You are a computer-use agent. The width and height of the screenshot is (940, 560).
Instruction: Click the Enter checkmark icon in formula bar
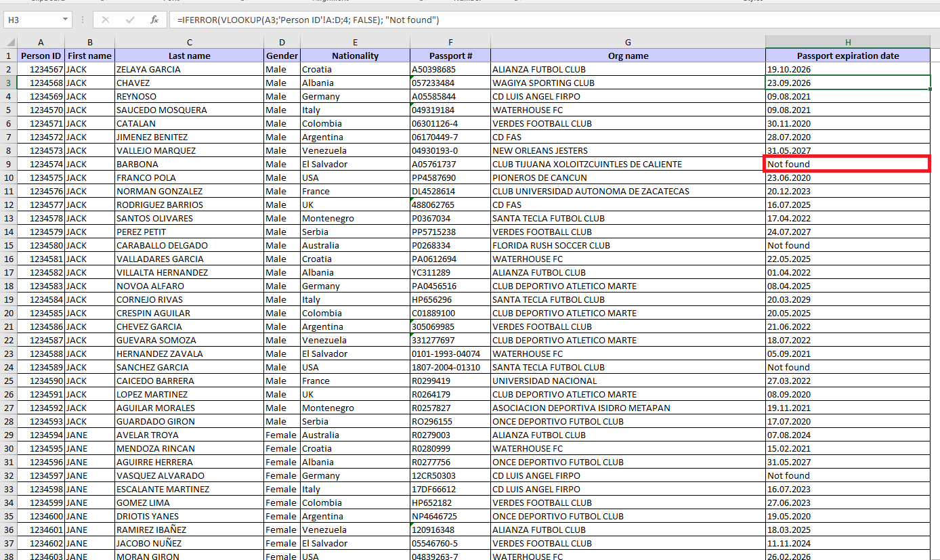(x=130, y=20)
